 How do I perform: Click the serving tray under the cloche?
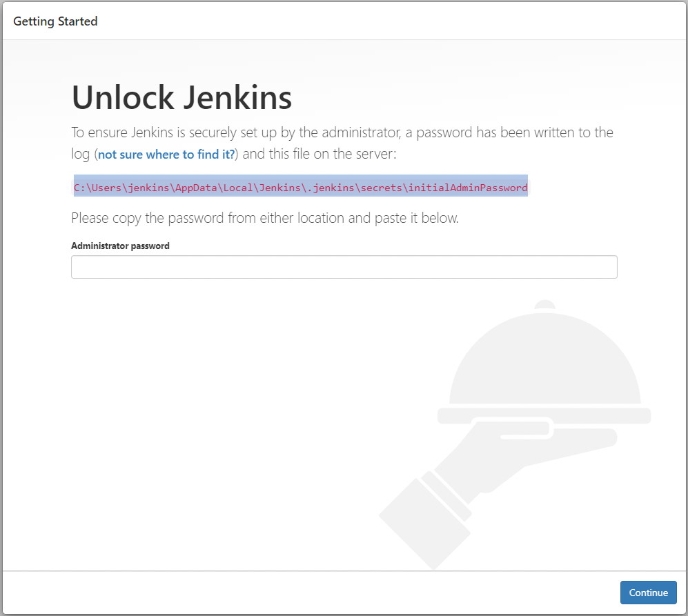click(545, 415)
